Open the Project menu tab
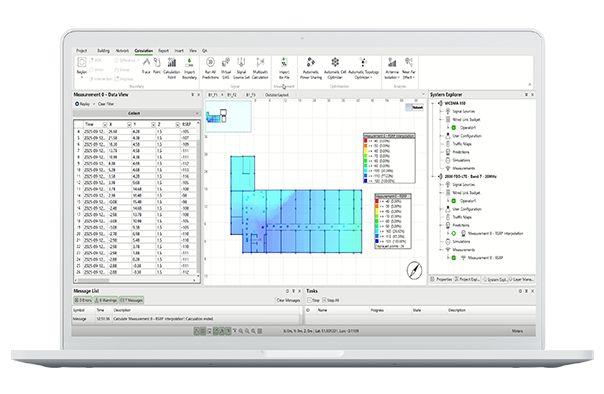604x394 pixels. coord(82,50)
